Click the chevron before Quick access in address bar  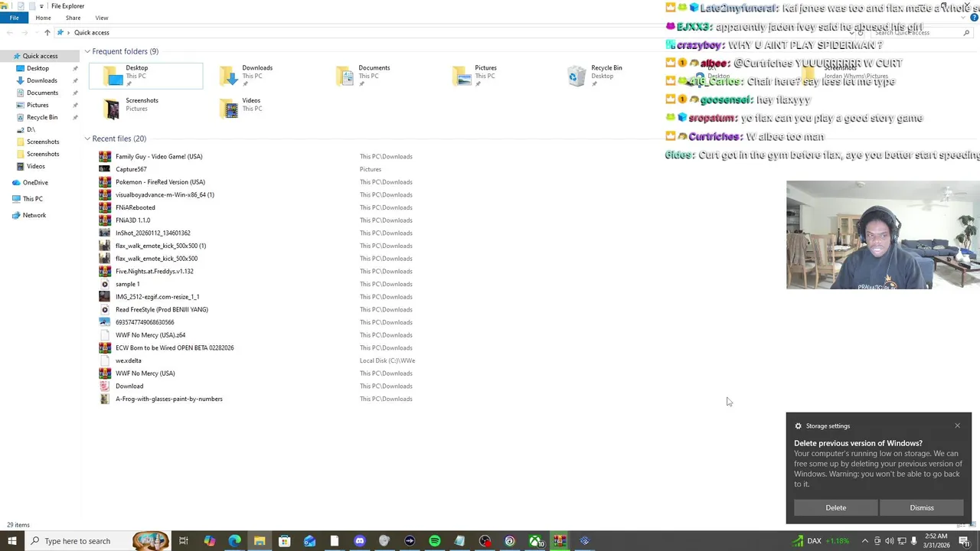[x=68, y=32]
